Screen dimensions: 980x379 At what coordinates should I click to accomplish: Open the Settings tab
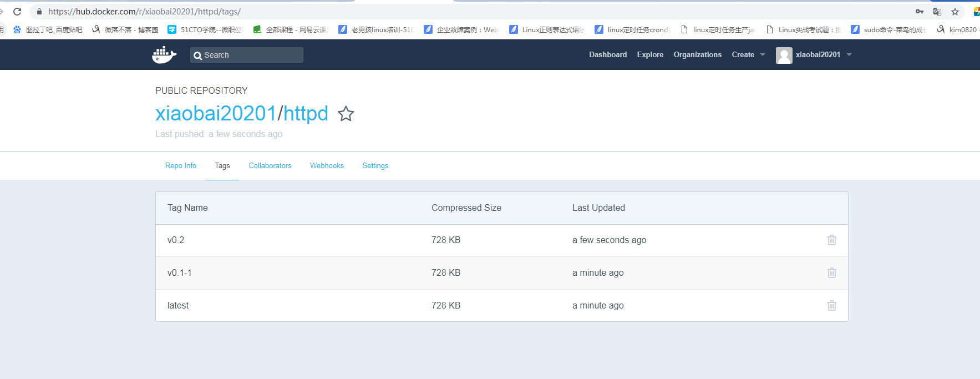pos(375,166)
